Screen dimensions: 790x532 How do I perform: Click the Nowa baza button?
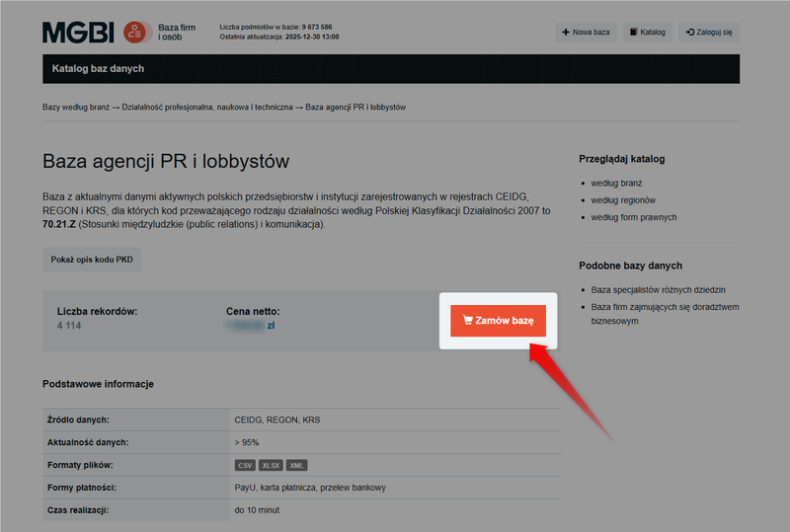click(586, 33)
